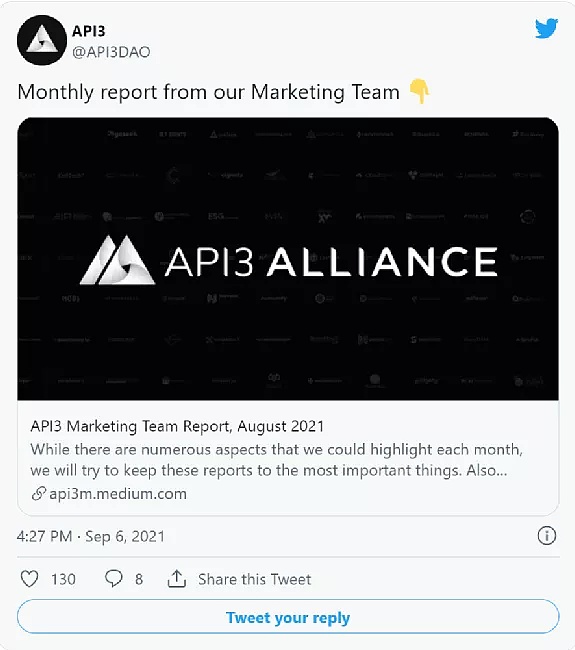Open the @API3DAO handle link
Image resolution: width=575 pixels, height=650 pixels.
[x=111, y=52]
